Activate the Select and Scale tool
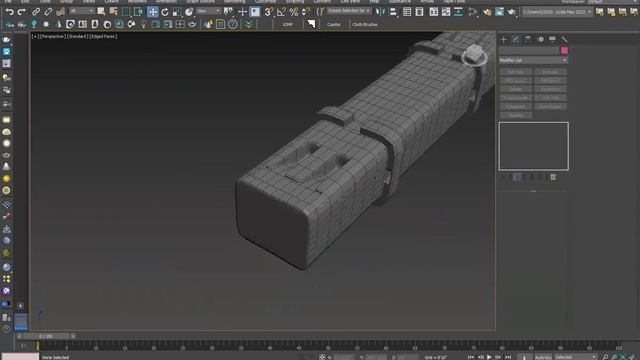This screenshot has height=360, width=640. (x=177, y=12)
